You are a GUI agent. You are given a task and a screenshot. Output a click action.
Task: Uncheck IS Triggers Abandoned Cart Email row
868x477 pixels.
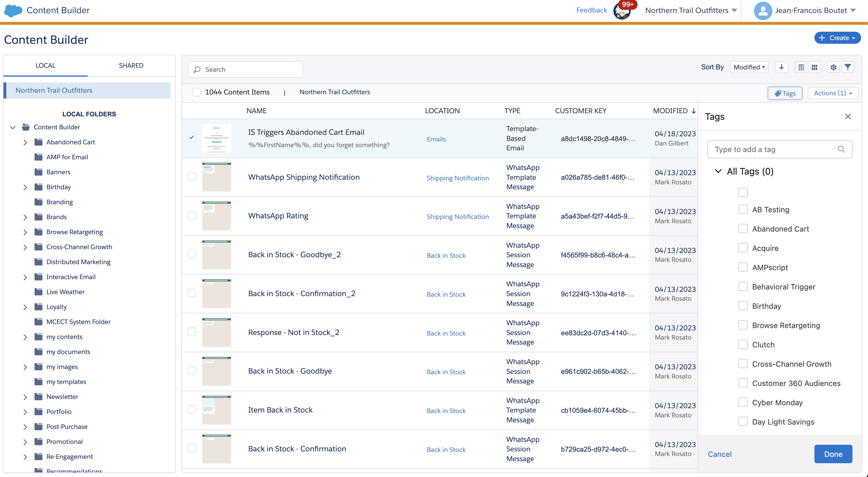(192, 137)
